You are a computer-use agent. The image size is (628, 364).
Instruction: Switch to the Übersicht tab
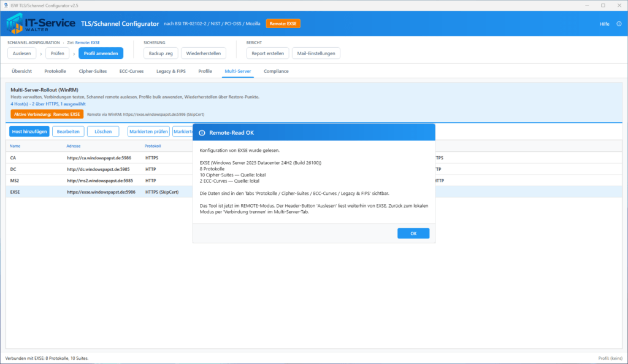(x=21, y=71)
